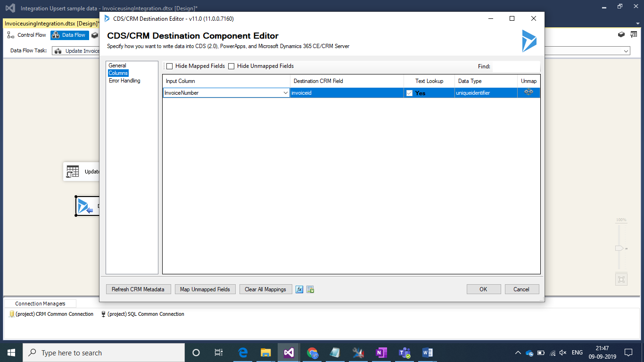
Task: Click the uniqueidentifier data type cell
Action: coord(486,93)
